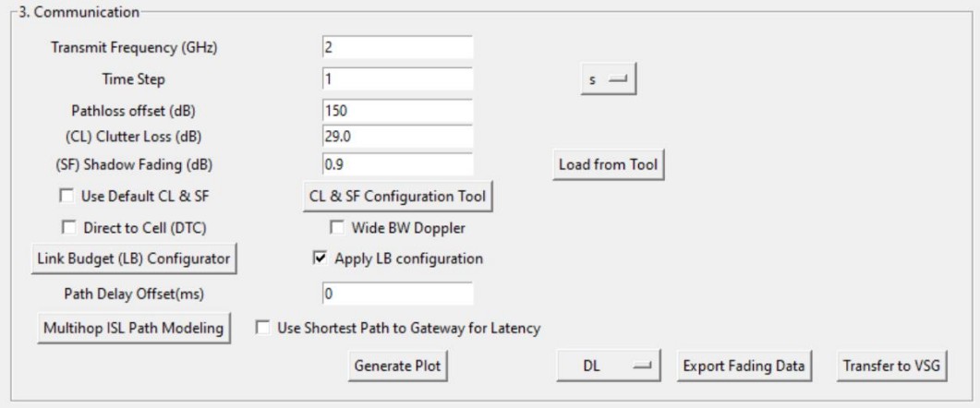Open the Link Budget (LB) Configurator
980x408 pixels.
[135, 258]
